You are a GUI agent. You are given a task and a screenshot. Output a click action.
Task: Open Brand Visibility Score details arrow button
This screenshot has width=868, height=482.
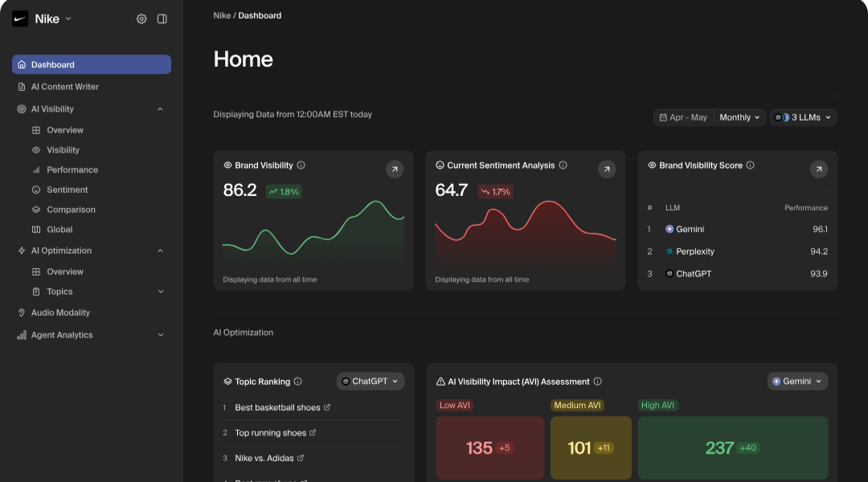pos(819,170)
